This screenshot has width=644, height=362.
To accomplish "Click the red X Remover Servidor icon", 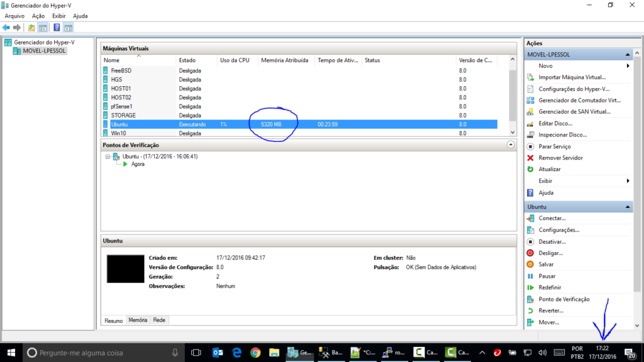I will [x=530, y=158].
